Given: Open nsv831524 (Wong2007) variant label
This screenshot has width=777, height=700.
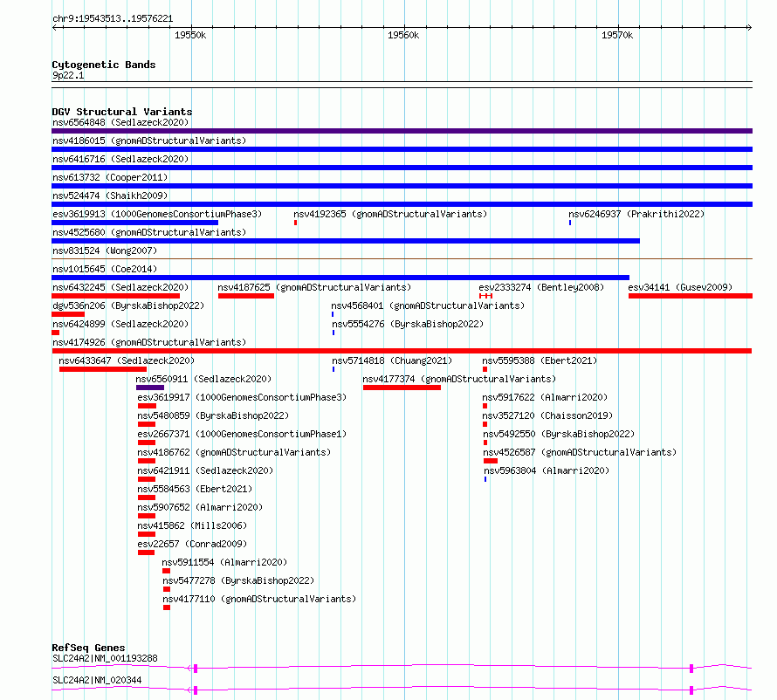Looking at the screenshot, I should click(105, 250).
